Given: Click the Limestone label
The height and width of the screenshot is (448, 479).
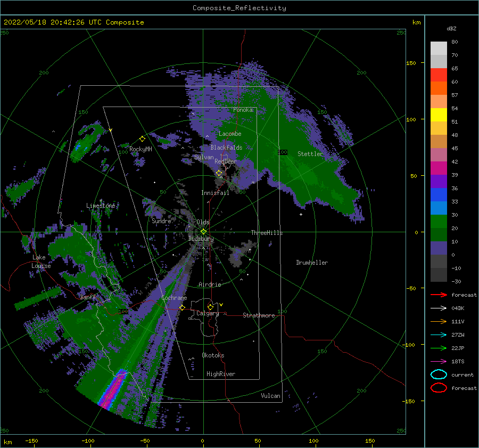Looking at the screenshot, I should point(101,206).
